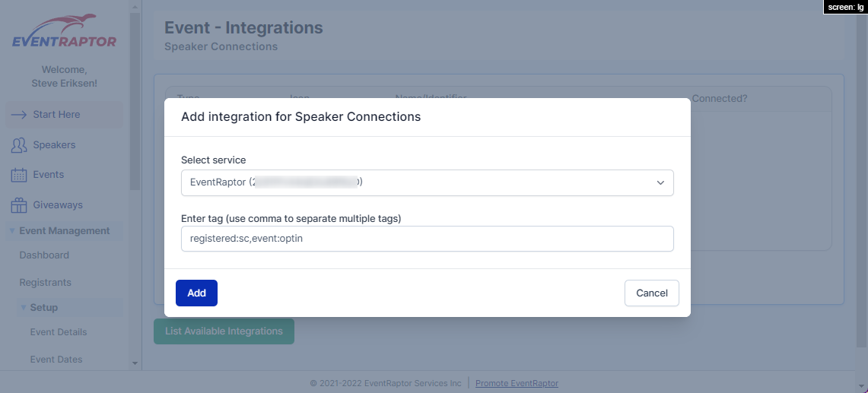Click the Giveaways gift icon

tap(19, 205)
